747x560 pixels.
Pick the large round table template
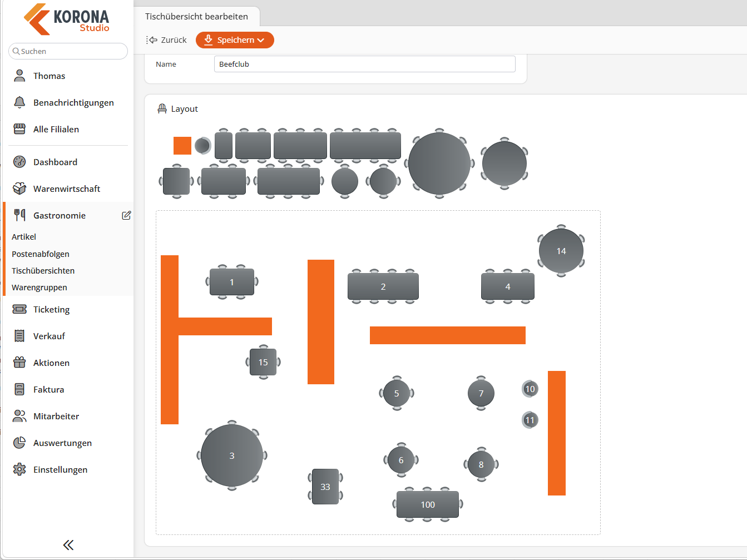(439, 163)
